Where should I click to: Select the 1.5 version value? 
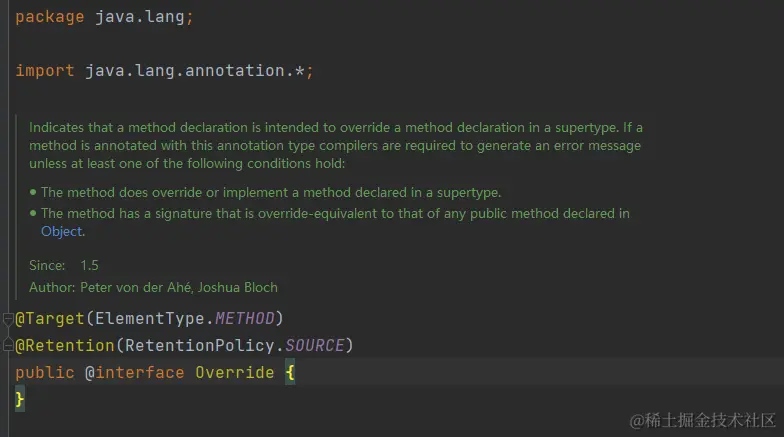90,266
